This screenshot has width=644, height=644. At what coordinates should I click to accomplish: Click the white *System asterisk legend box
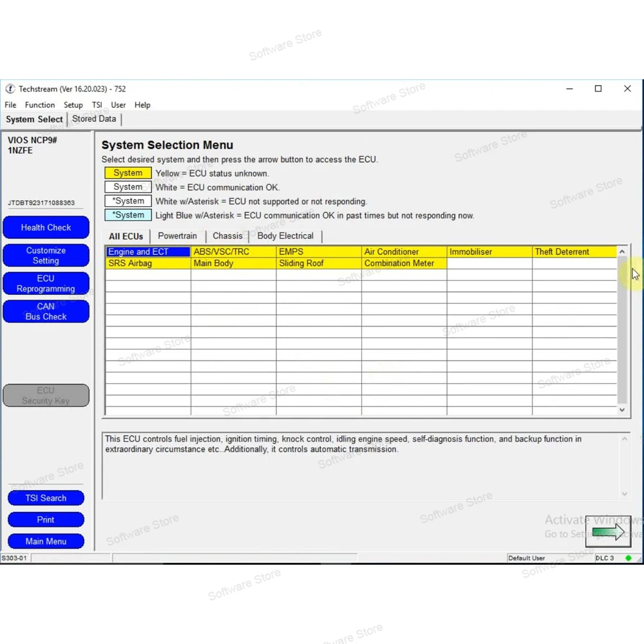coord(128,201)
